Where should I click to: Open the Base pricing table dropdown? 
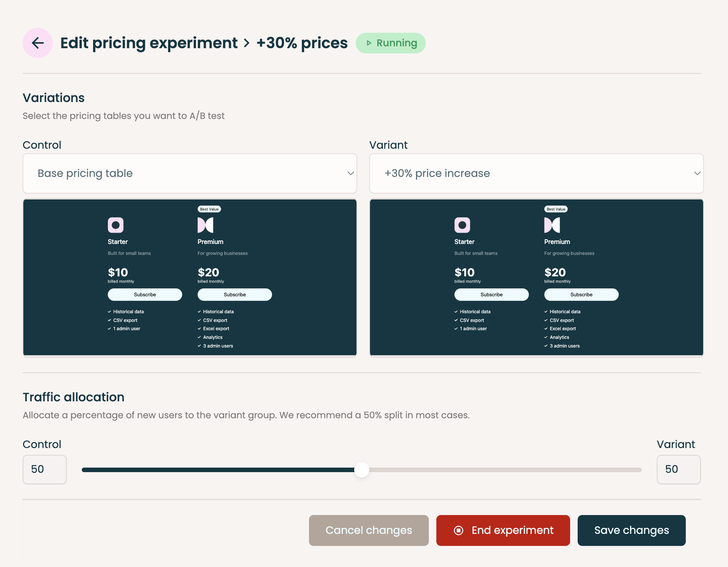190,174
